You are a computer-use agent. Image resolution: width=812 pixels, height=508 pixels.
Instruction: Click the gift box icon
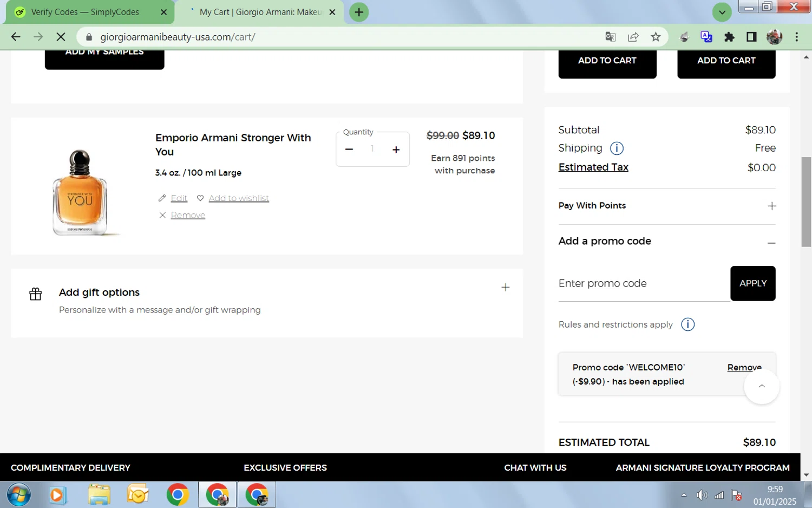click(36, 294)
